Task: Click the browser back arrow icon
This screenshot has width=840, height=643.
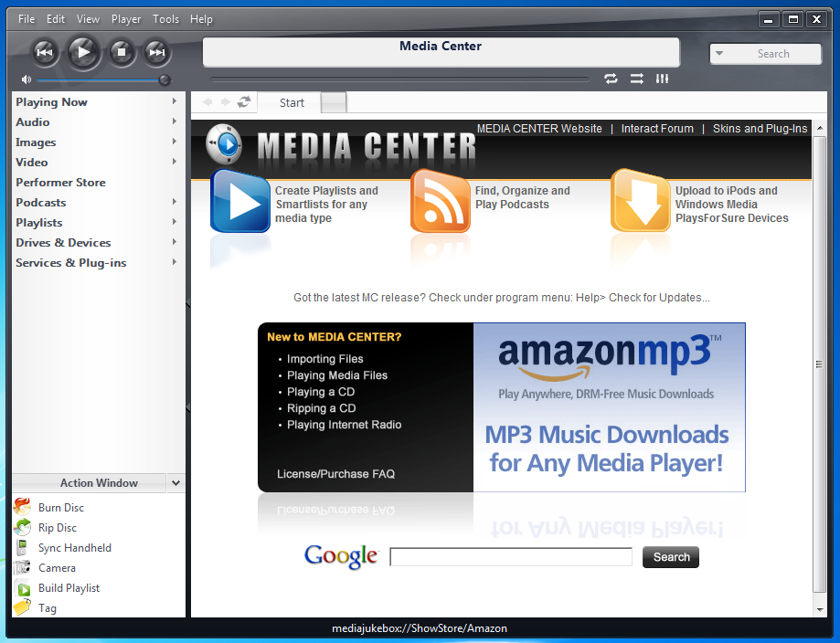Action: click(x=207, y=101)
